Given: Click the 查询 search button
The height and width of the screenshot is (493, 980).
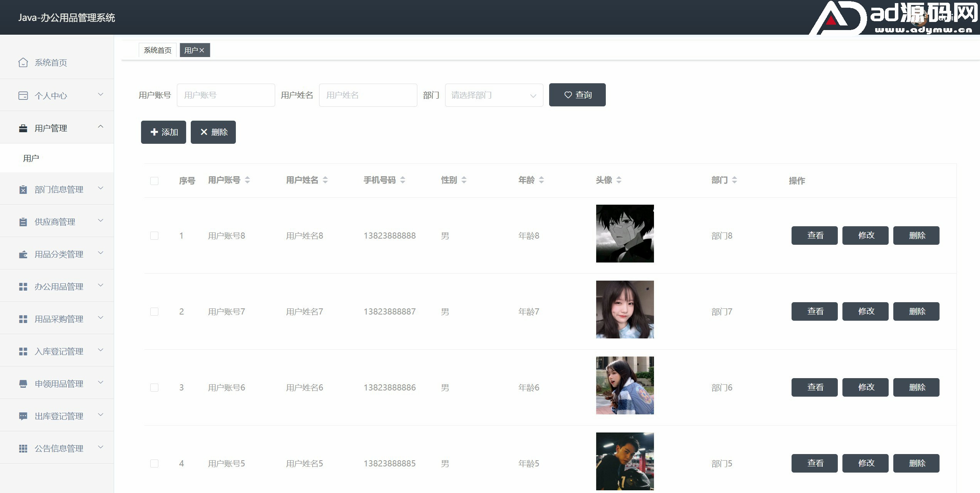Looking at the screenshot, I should pos(577,95).
